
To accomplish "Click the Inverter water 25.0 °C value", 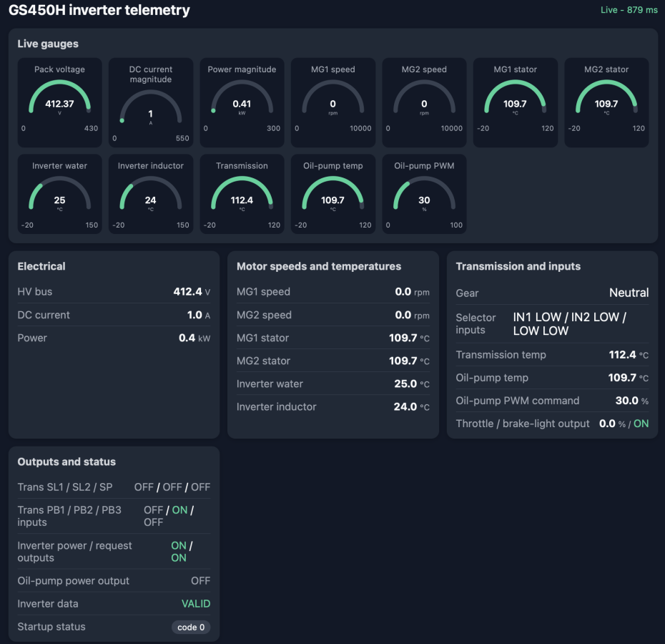I will click(412, 384).
